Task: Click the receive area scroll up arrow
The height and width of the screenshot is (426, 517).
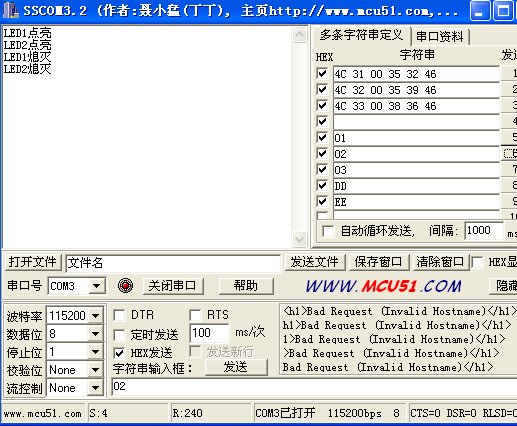Action: [299, 35]
